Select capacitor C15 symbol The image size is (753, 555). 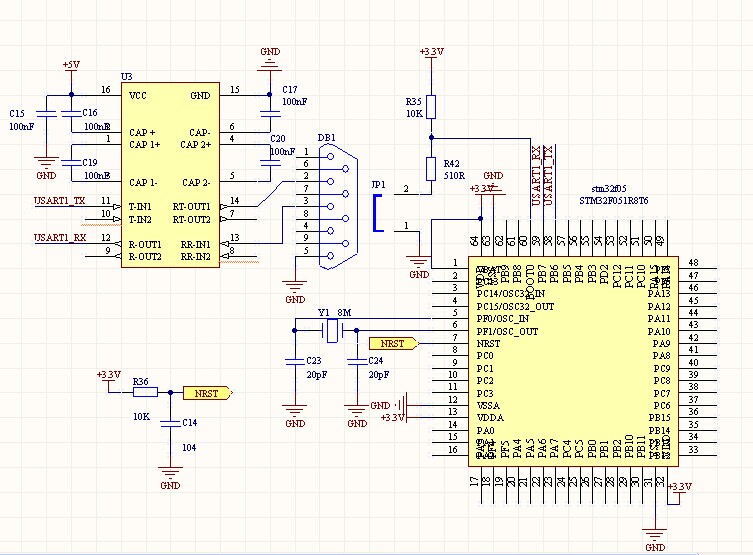click(47, 114)
